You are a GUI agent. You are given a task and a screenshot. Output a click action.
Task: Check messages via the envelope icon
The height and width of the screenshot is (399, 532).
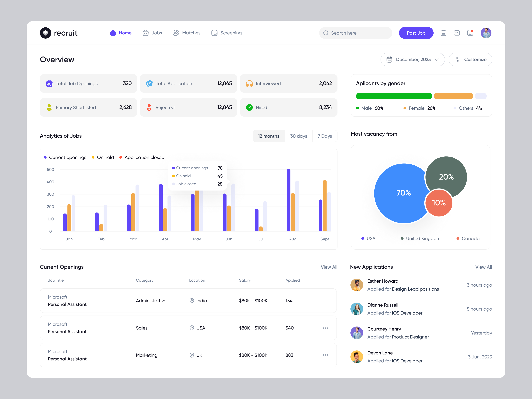point(457,33)
